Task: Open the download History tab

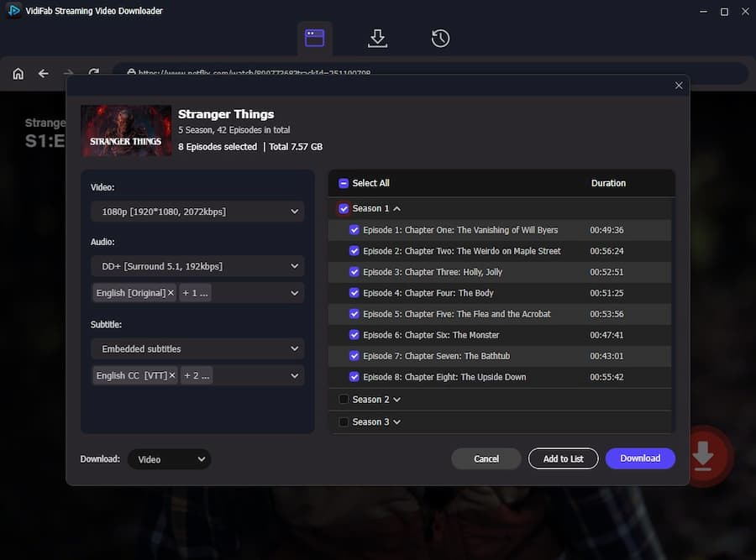Action: point(439,38)
